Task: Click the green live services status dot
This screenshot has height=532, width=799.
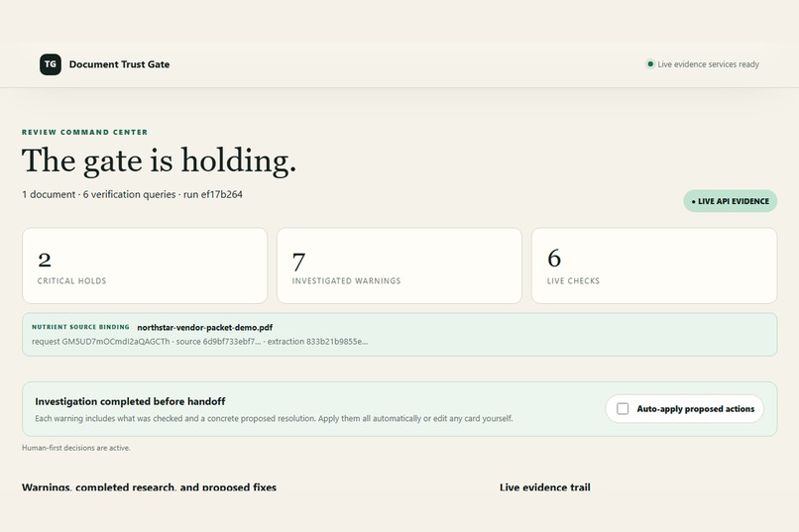Action: [x=650, y=64]
